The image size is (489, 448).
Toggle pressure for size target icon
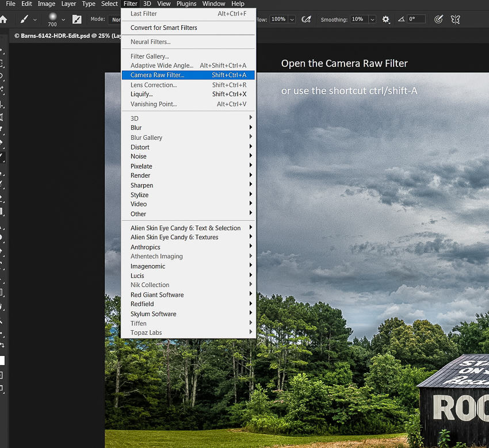pos(438,20)
